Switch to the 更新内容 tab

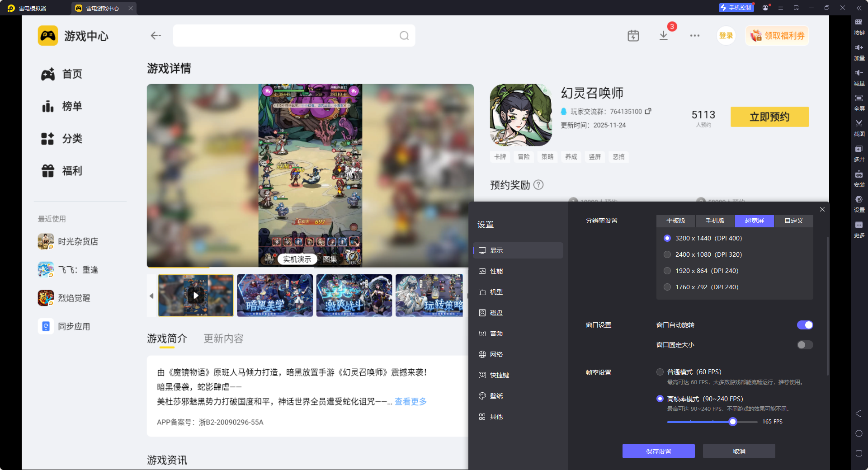(x=223, y=338)
